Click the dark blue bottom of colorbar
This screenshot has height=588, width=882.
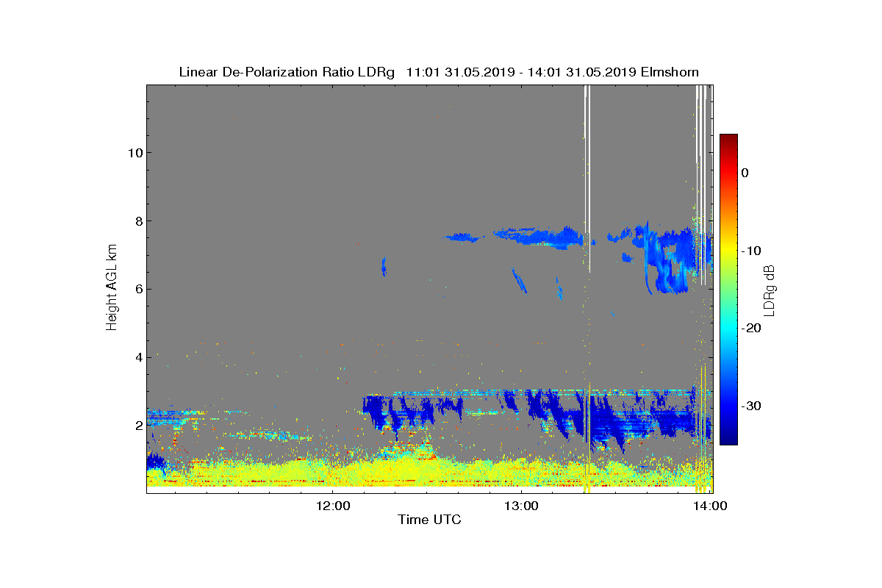[x=728, y=440]
